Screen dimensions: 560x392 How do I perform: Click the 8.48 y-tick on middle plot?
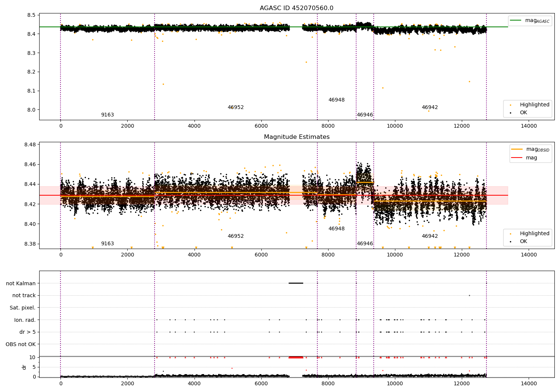pos(30,144)
